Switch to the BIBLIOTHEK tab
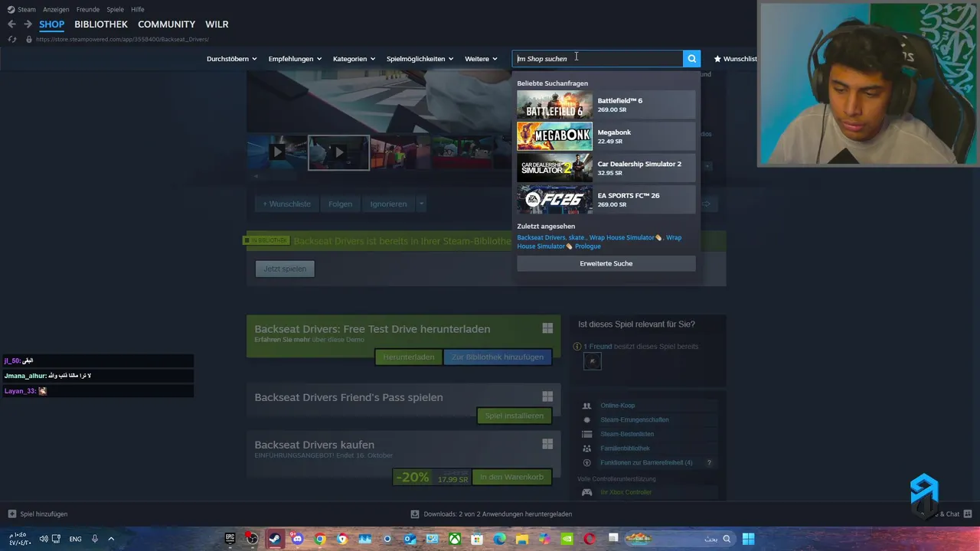 tap(101, 24)
